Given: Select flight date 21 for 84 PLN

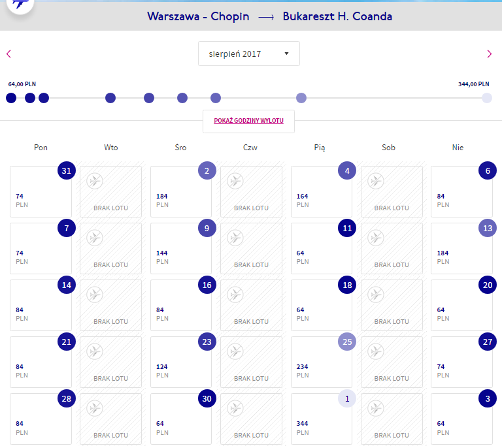Looking at the screenshot, I should click(x=41, y=362).
